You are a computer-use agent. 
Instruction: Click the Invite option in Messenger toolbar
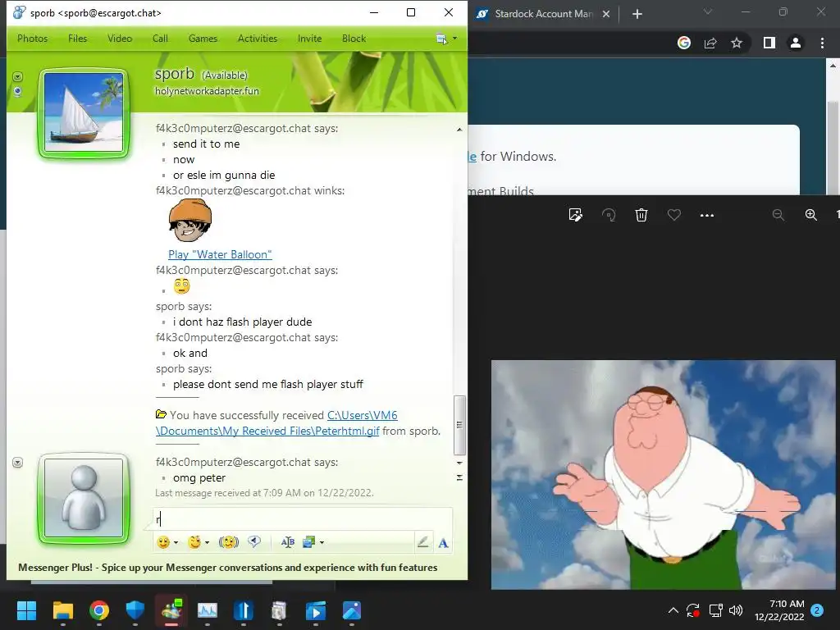point(309,39)
